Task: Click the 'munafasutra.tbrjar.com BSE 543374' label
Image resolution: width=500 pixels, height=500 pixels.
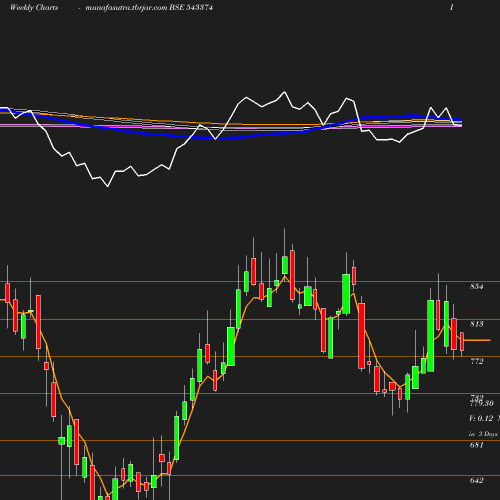Action: 149,8
